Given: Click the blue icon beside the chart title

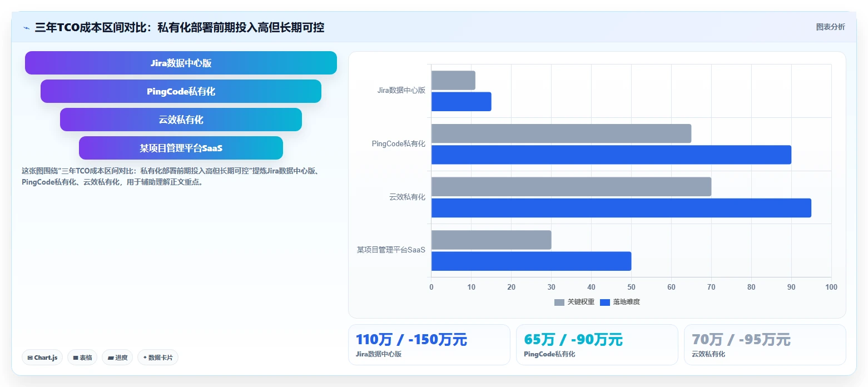Looking at the screenshot, I should click(x=26, y=28).
